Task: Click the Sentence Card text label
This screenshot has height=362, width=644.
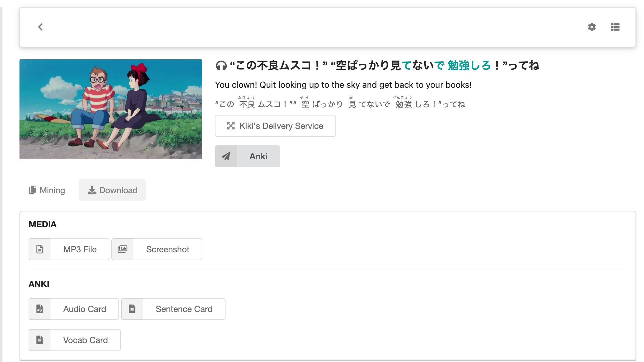Action: coord(184,309)
